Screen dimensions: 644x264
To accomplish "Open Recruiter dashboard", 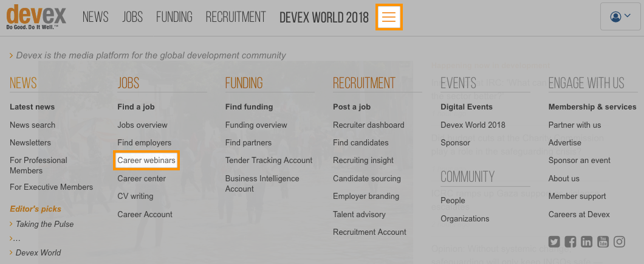I will (368, 125).
